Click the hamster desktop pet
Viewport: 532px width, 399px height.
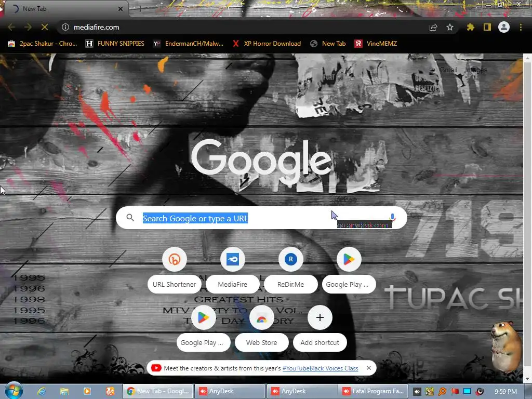506,346
